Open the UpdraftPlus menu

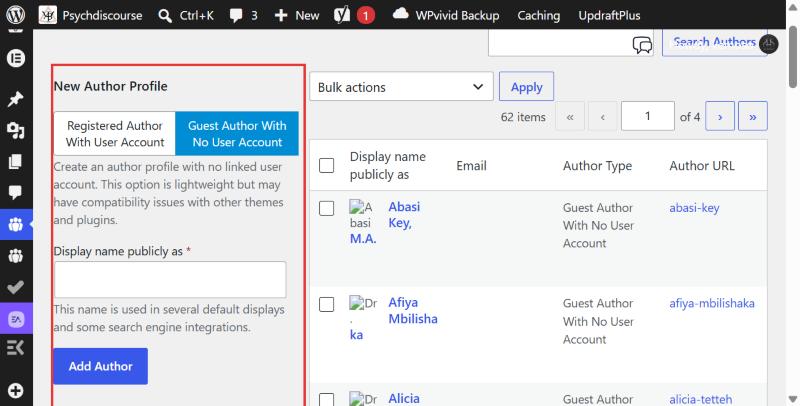(x=609, y=16)
